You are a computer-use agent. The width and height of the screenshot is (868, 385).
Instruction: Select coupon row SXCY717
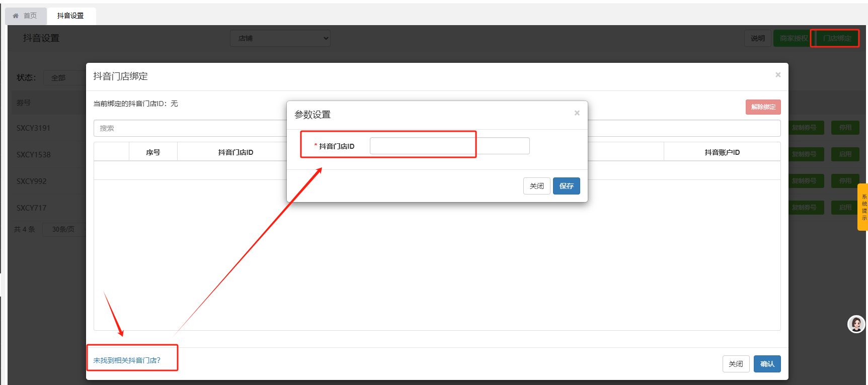[x=31, y=208]
